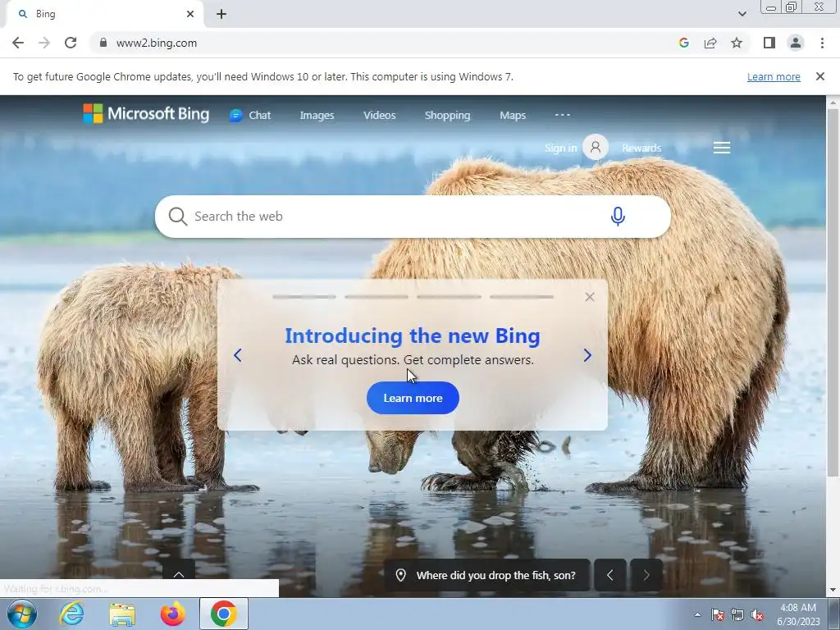Click the page vertical scrollbar

[x=833, y=292]
